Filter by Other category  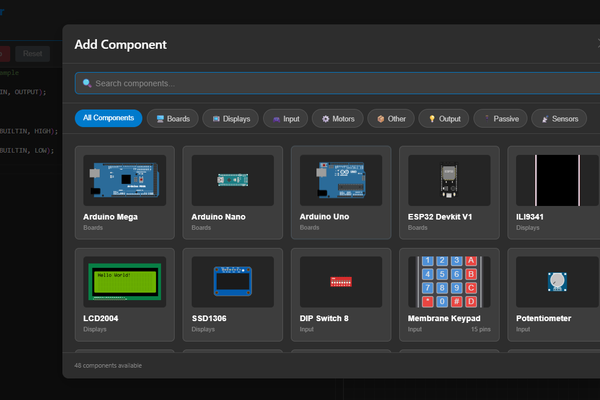click(x=391, y=119)
